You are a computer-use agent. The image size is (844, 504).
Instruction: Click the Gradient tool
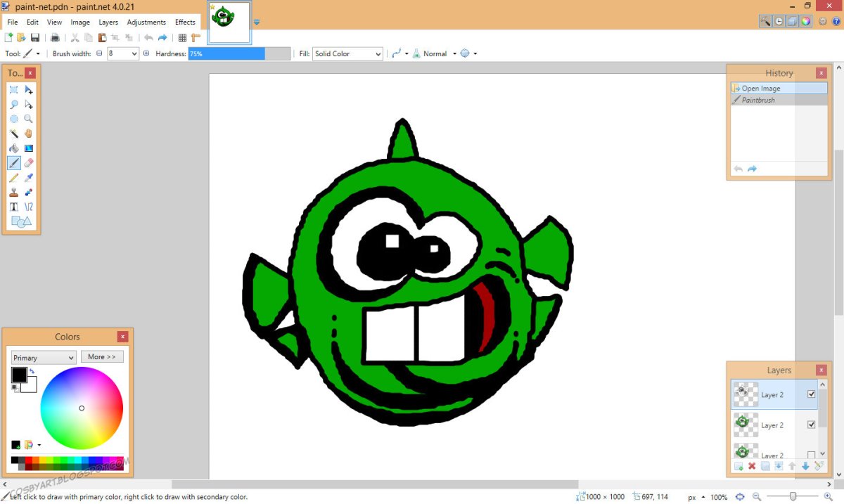29,148
